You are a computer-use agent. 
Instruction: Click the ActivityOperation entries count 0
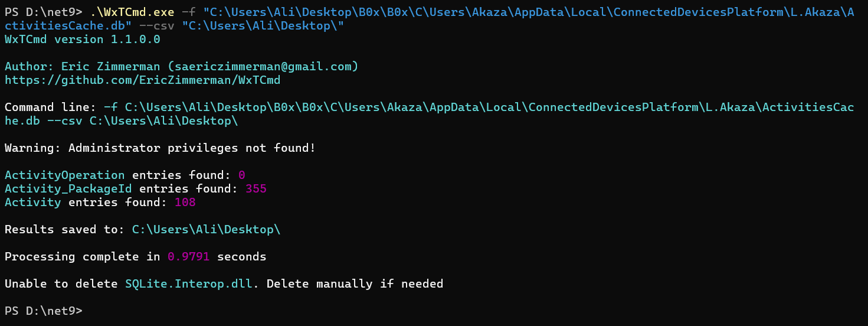click(241, 175)
